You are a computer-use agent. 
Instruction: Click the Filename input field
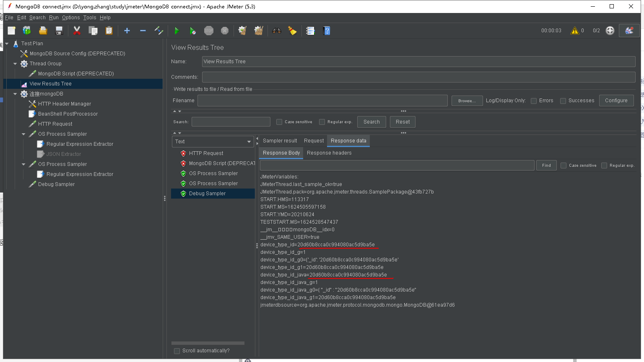tap(322, 101)
